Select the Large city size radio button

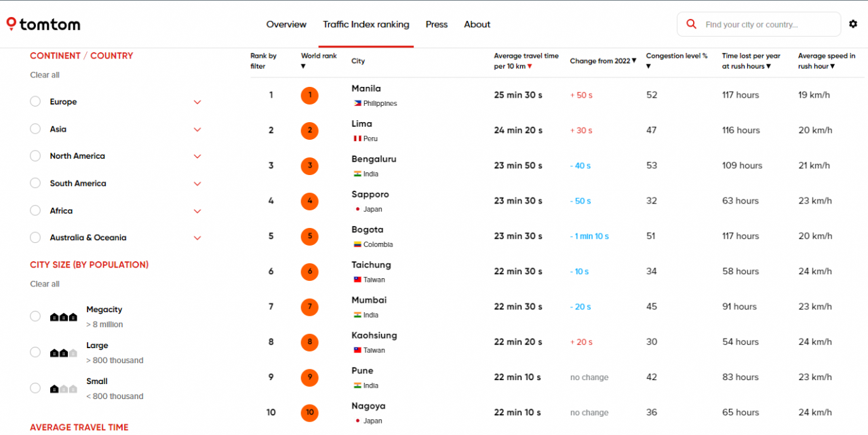[35, 352]
